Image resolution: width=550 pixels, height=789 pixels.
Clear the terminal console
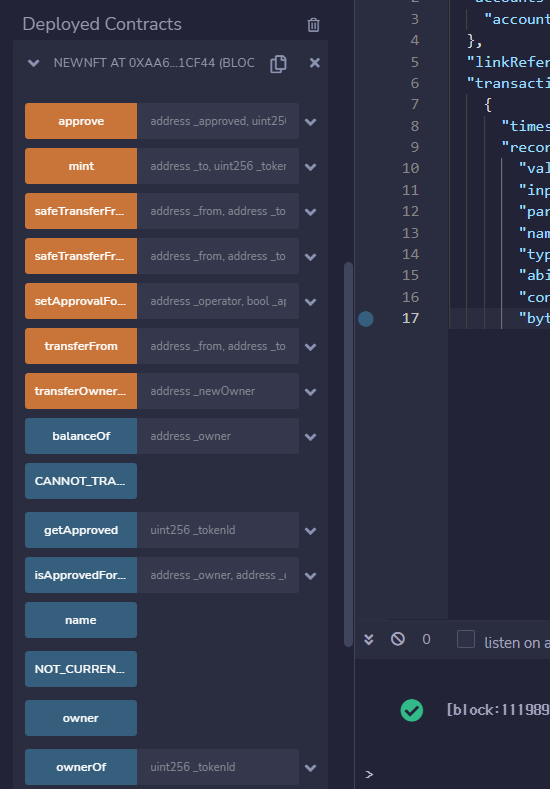click(398, 639)
